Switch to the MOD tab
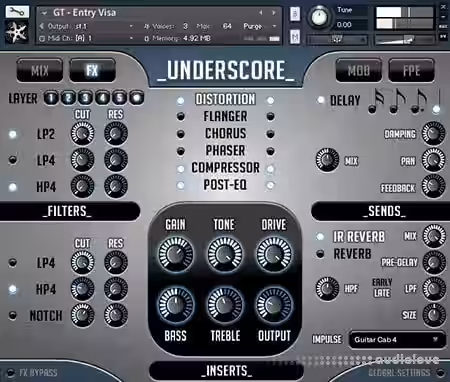 [x=359, y=71]
